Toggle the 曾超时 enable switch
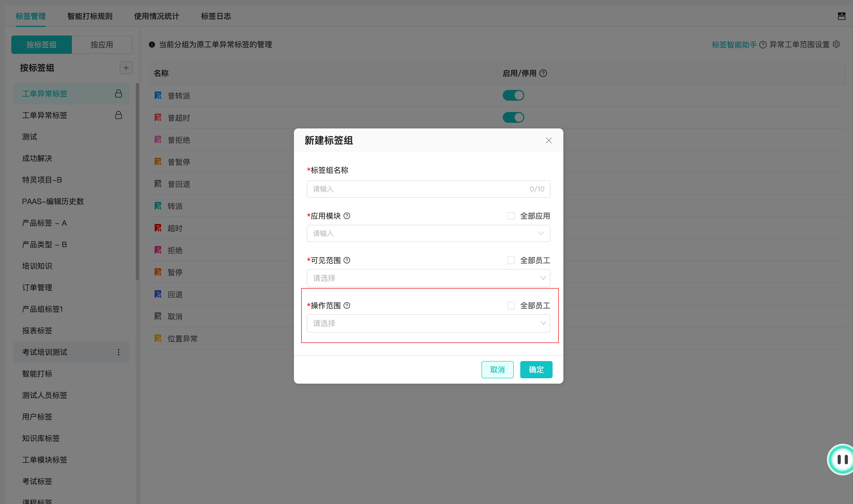Viewport: 853px width, 504px height. click(x=513, y=117)
